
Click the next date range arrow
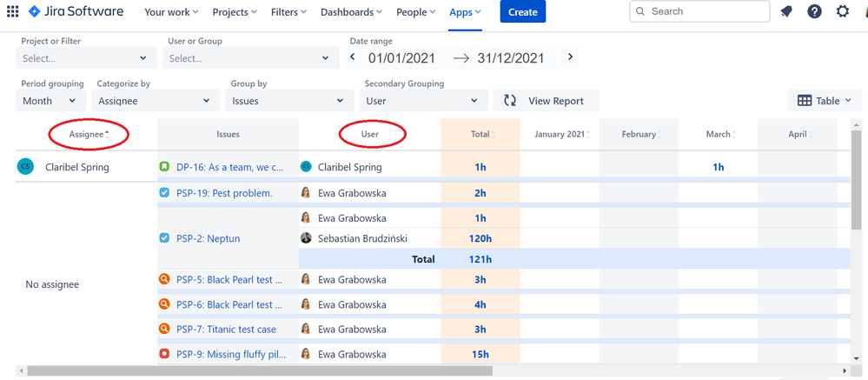570,57
